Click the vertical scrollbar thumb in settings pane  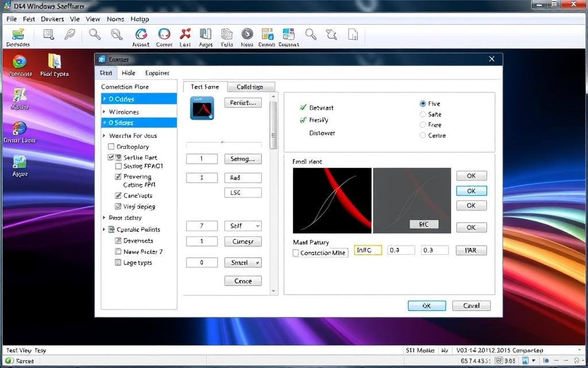(273, 125)
